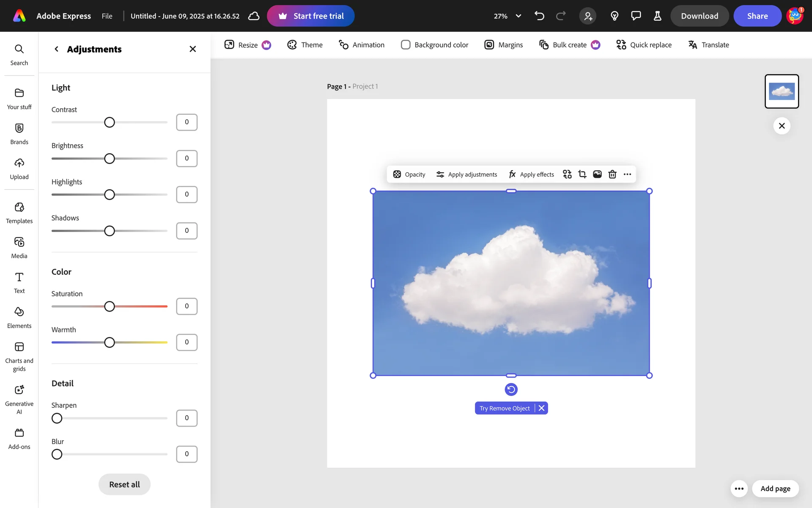This screenshot has height=508, width=812.
Task: Open Animation in top toolbar
Action: tap(362, 45)
